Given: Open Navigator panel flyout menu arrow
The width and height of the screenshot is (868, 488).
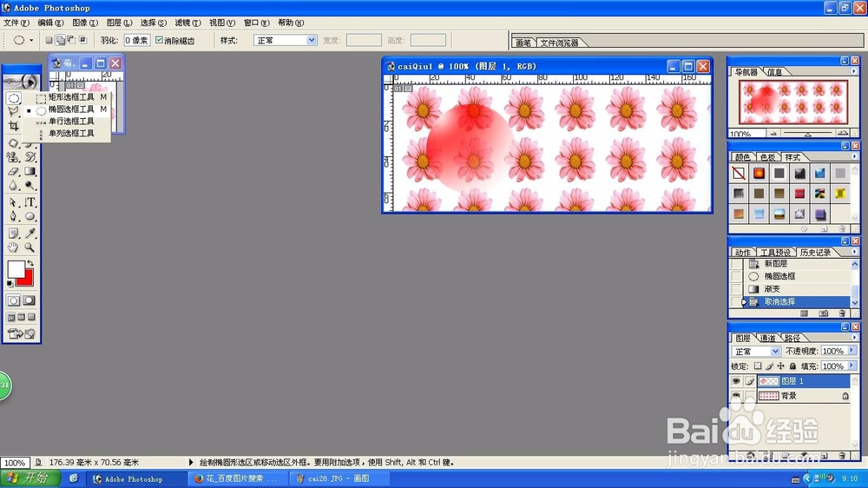Looking at the screenshot, I should (853, 71).
